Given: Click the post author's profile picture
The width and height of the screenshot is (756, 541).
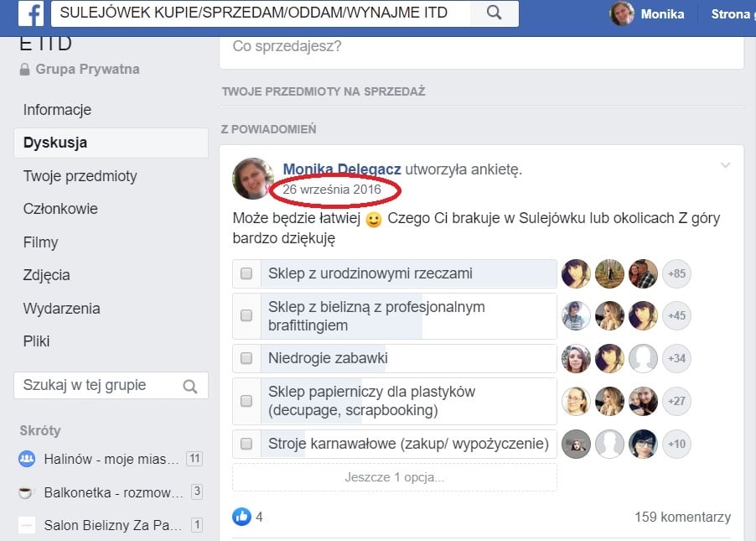Looking at the screenshot, I should pyautogui.click(x=253, y=179).
